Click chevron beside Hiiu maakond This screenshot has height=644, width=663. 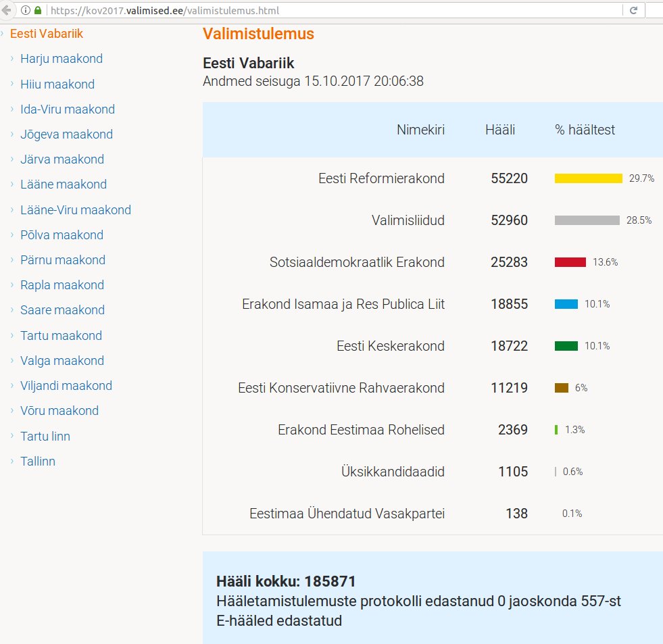tap(12, 84)
